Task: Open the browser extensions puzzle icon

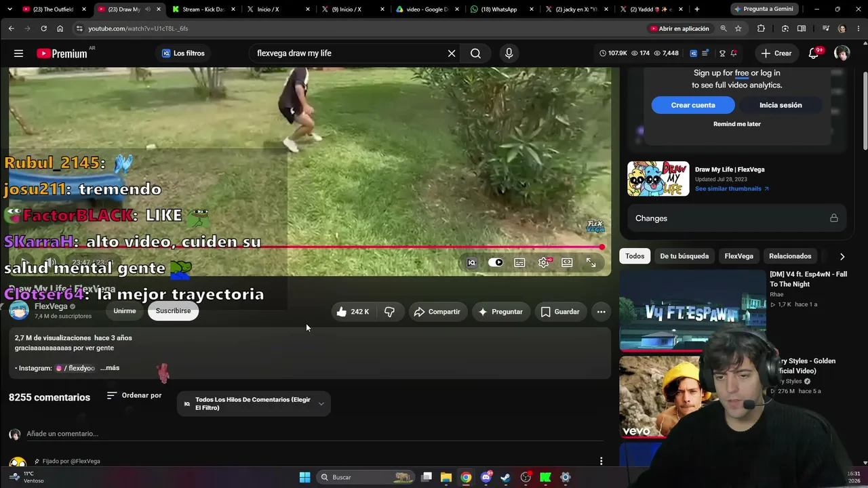Action: tap(761, 28)
